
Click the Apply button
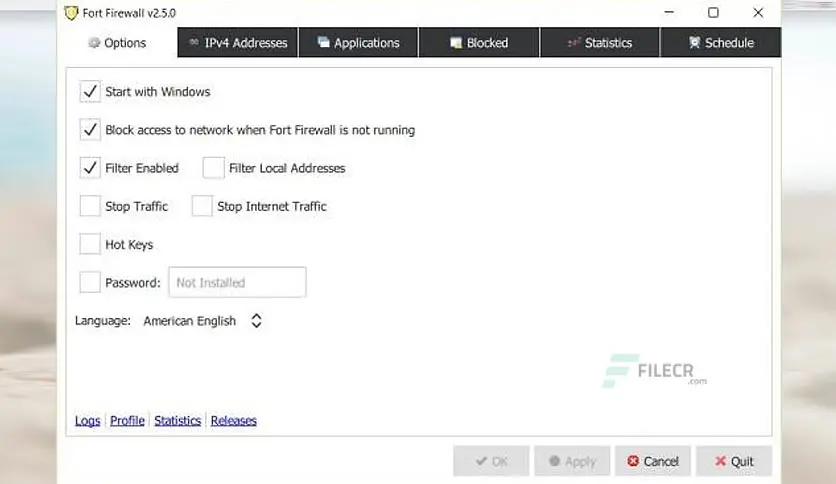[572, 461]
